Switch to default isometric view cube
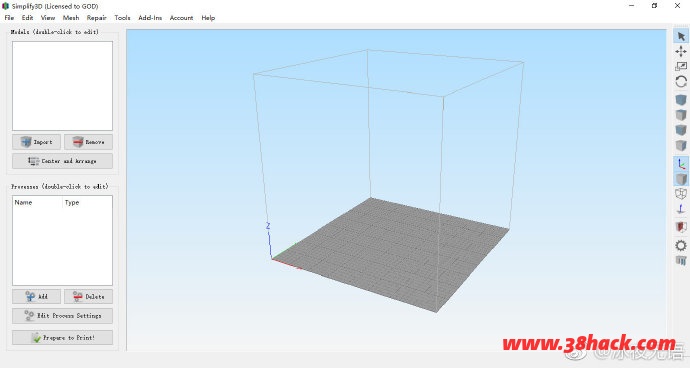Image resolution: width=690 pixels, height=368 pixels. point(681,100)
